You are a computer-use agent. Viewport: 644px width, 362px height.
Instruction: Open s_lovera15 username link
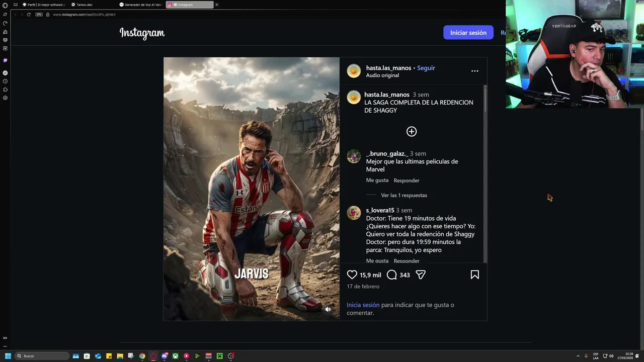(x=380, y=210)
